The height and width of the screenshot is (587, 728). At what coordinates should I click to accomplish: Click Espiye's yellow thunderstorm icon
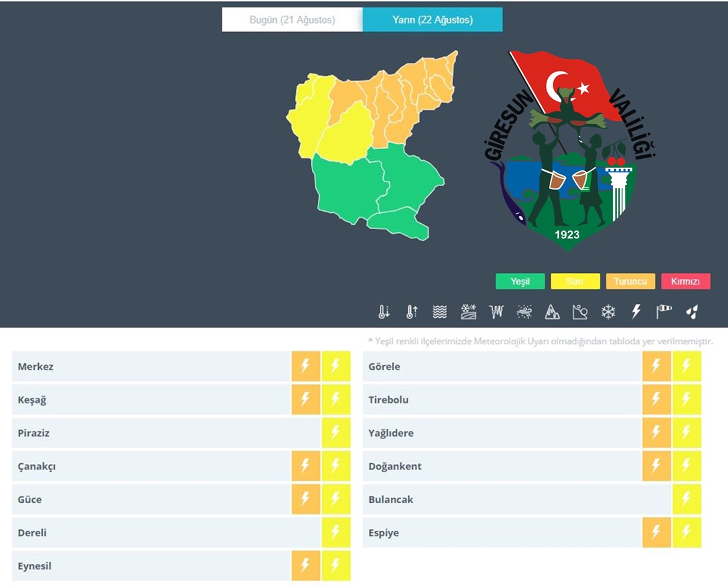pos(687,533)
